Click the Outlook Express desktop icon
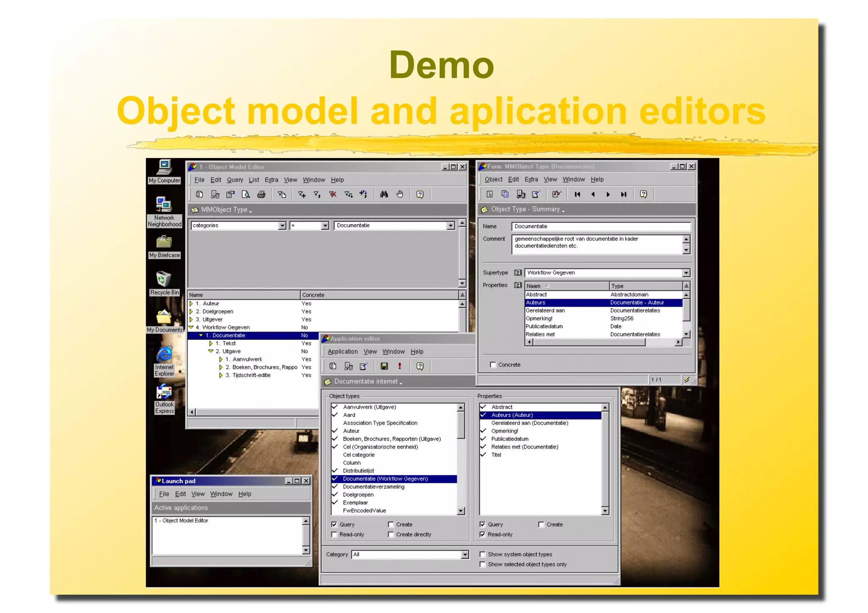The image size is (868, 613). tap(164, 399)
